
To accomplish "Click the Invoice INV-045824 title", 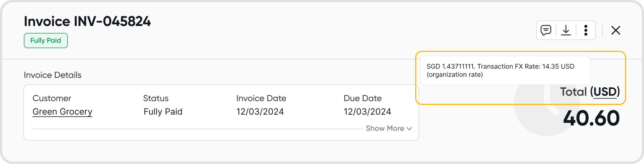I will [87, 22].
